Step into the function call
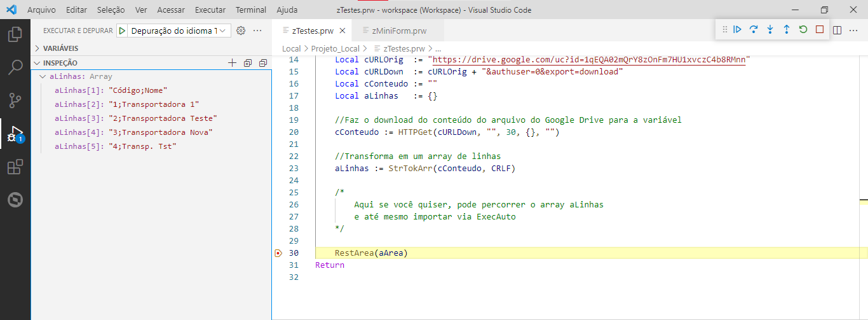Viewport: 868px width, 320px height. (770, 29)
